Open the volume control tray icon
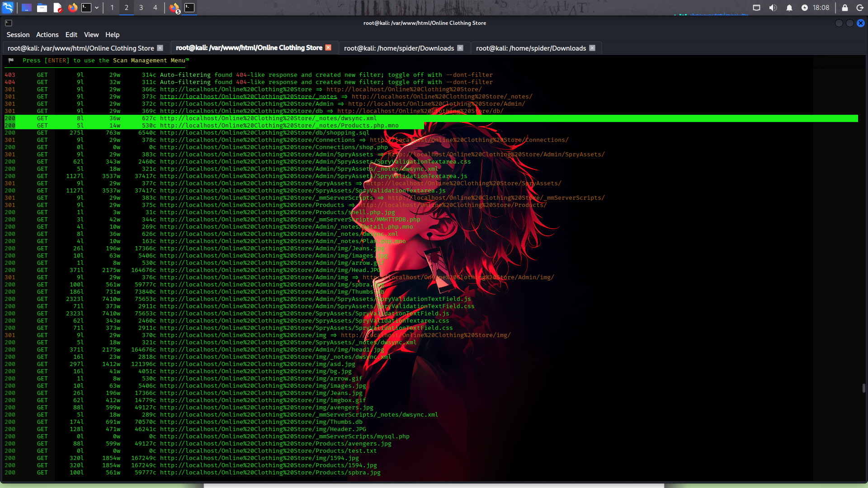This screenshot has width=868, height=488. (773, 8)
